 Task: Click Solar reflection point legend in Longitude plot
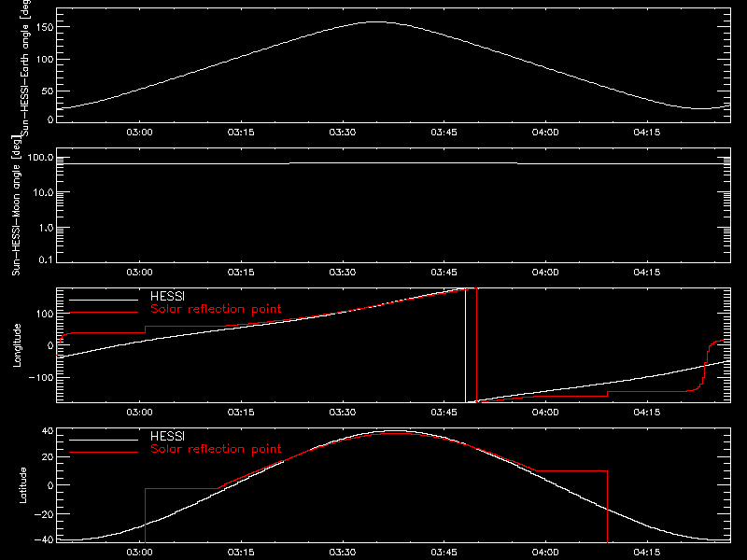[216, 309]
